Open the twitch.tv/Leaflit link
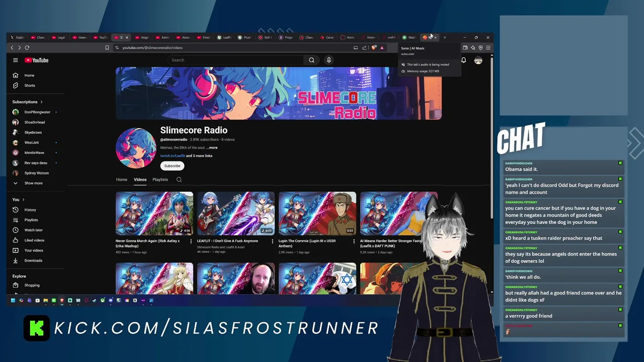Screen dimensions: 644x362 (173, 156)
